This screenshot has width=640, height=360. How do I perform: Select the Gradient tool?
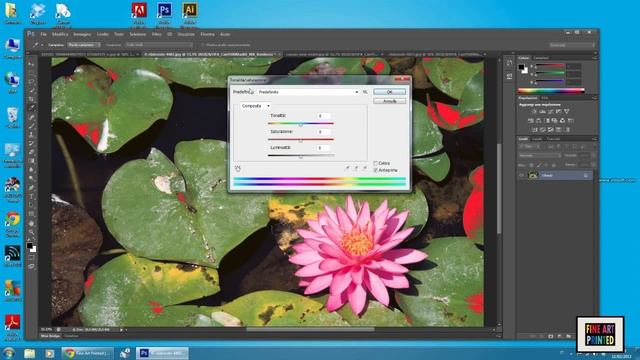coord(31,161)
